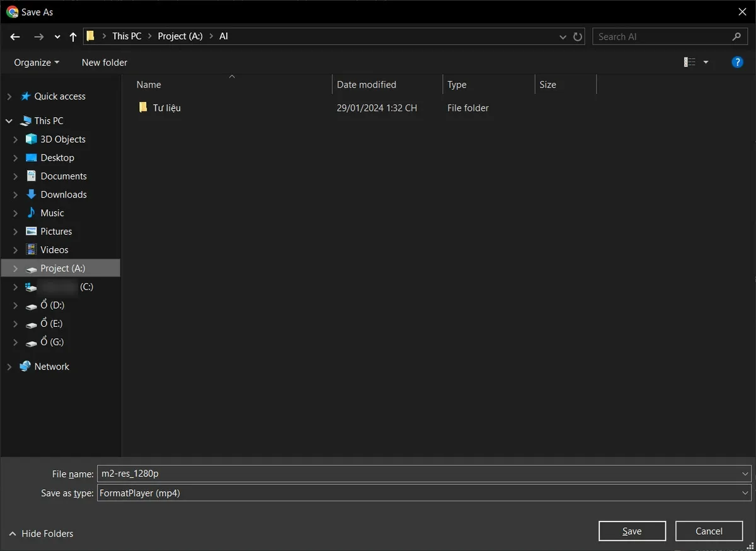The height and width of the screenshot is (551, 756).
Task: Click the search magnifier icon
Action: click(736, 37)
